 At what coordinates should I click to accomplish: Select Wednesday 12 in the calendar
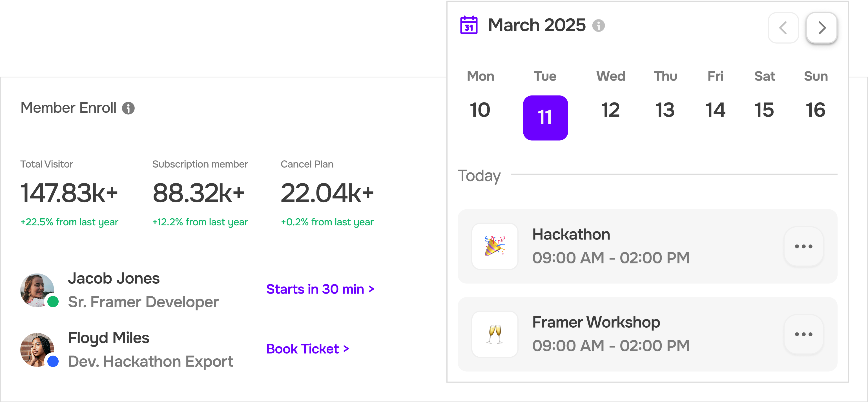coord(610,110)
